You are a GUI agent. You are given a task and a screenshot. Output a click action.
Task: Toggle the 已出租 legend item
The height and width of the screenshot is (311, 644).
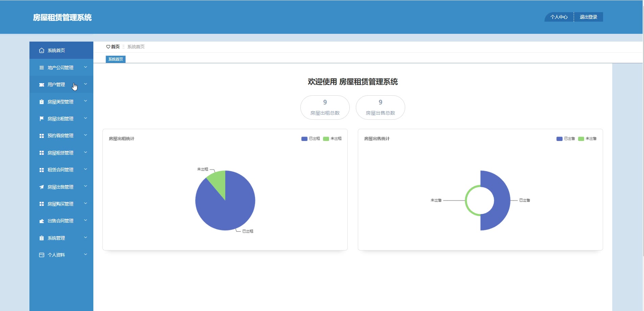(310, 139)
